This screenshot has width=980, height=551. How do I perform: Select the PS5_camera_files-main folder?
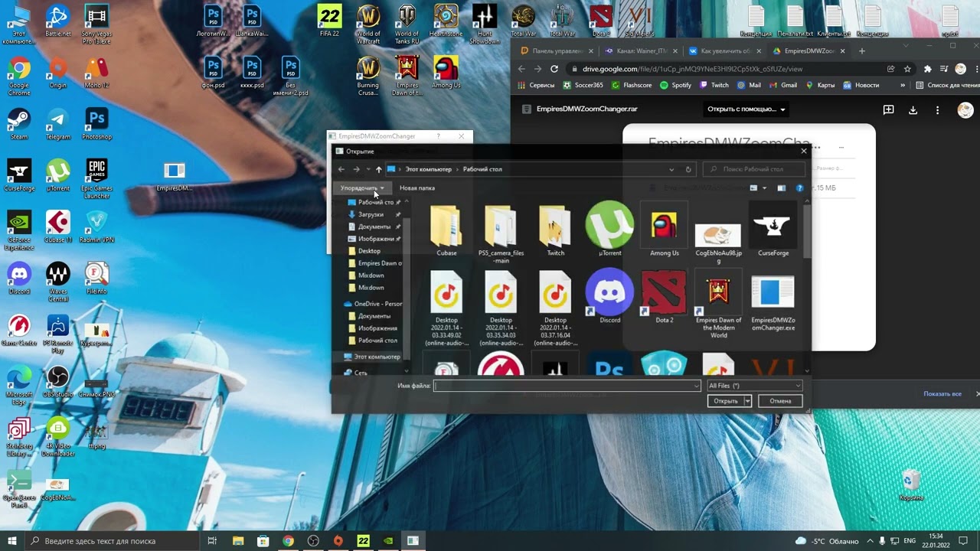point(501,233)
